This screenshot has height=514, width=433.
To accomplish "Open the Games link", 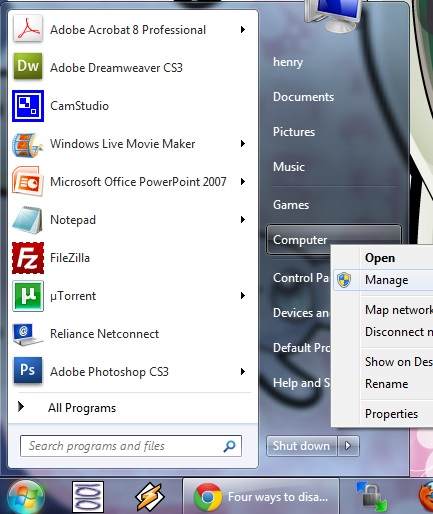I will pyautogui.click(x=291, y=205).
